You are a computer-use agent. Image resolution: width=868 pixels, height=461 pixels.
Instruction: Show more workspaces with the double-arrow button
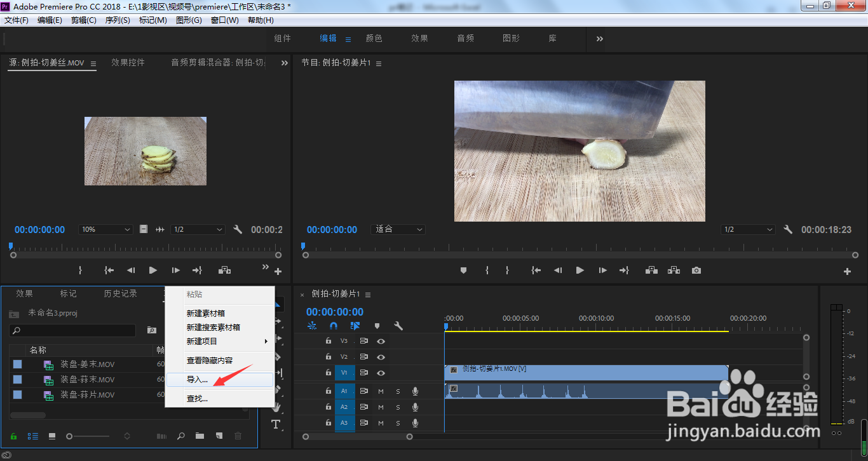pyautogui.click(x=600, y=39)
